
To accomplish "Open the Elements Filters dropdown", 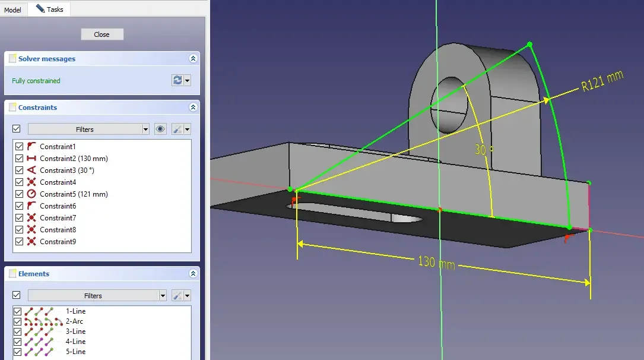I will pyautogui.click(x=97, y=296).
